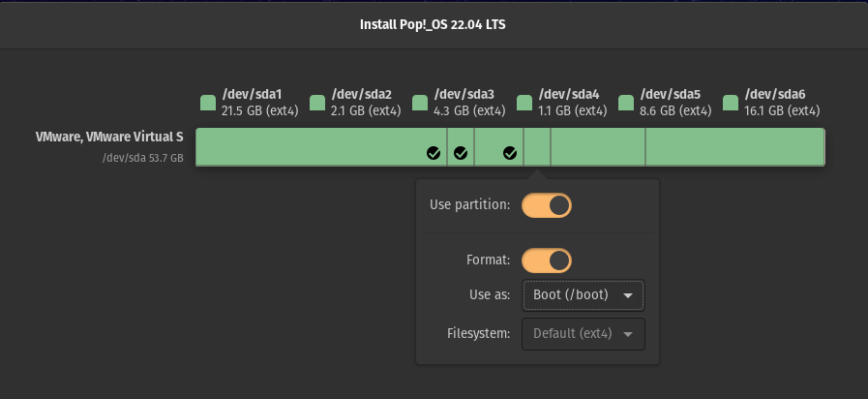Click the green /dev/sda3 legend icon
Viewport: 868px width, 399px height.
tap(420, 103)
